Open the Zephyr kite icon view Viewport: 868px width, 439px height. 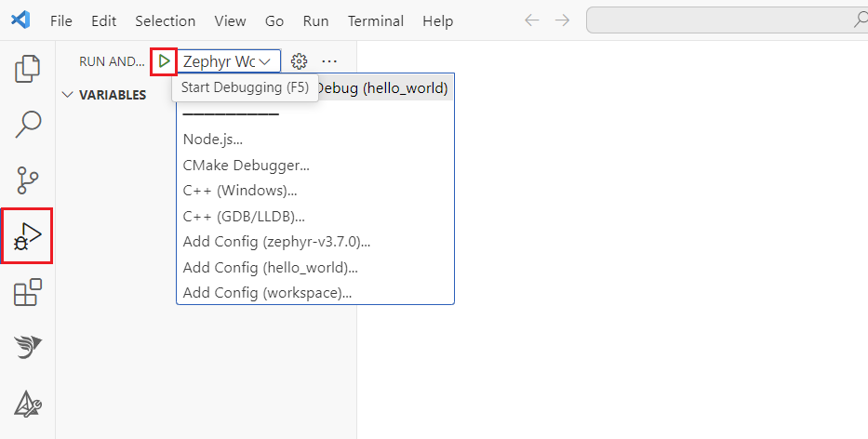pos(27,347)
